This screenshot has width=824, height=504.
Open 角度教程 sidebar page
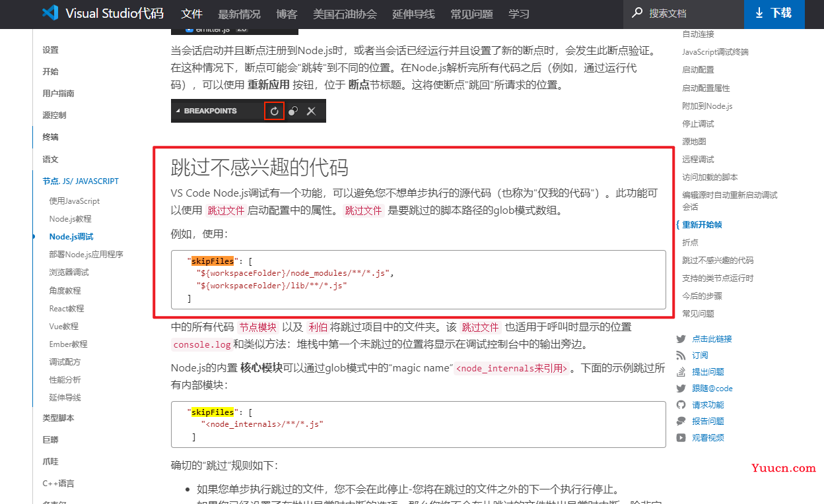65,290
